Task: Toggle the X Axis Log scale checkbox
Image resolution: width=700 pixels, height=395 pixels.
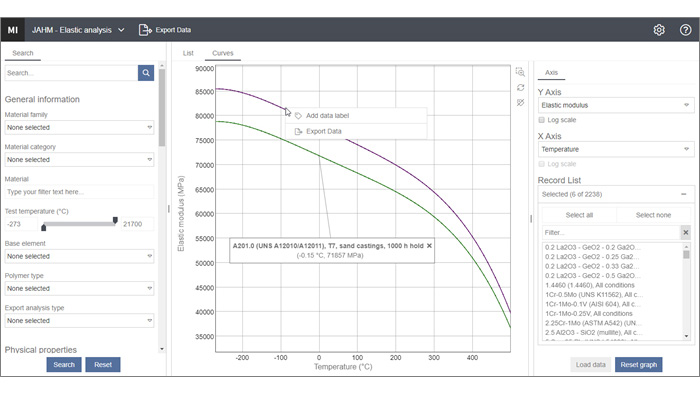Action: click(x=542, y=164)
